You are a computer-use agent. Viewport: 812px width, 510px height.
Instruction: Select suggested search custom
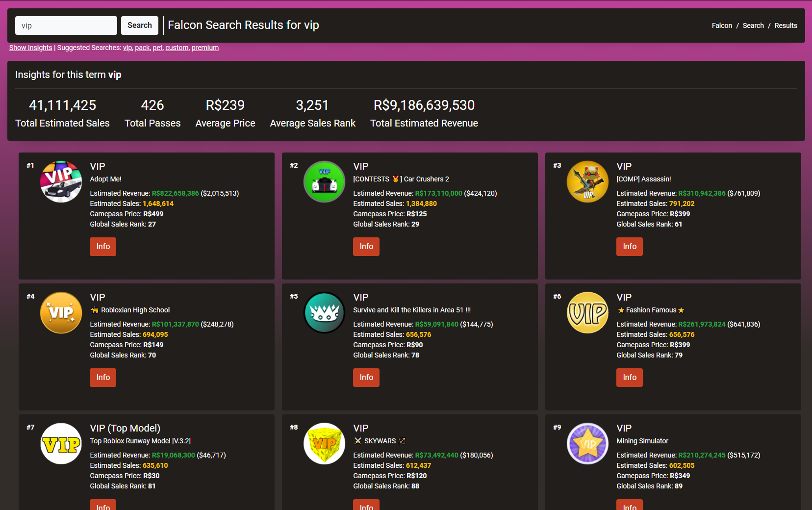(177, 48)
